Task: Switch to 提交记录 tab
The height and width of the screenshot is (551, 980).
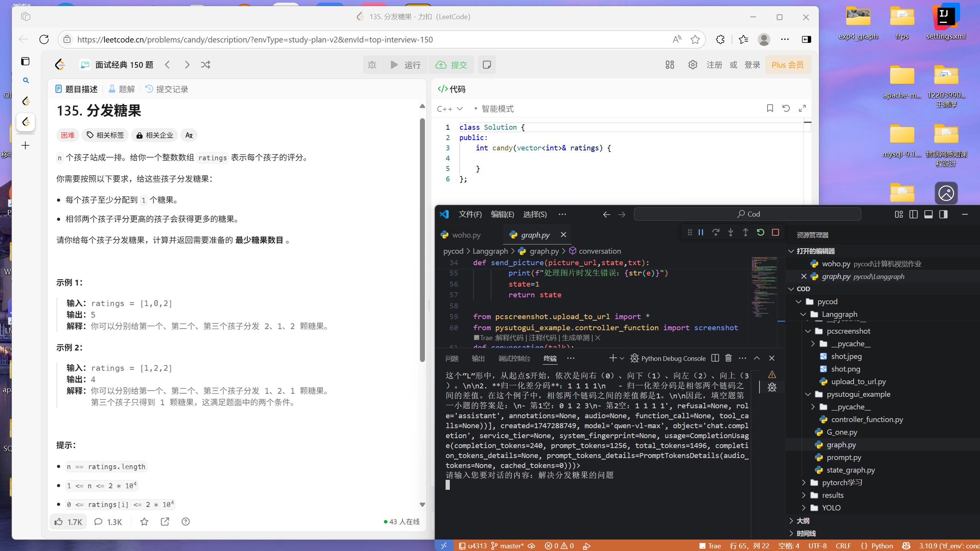Action: point(167,89)
